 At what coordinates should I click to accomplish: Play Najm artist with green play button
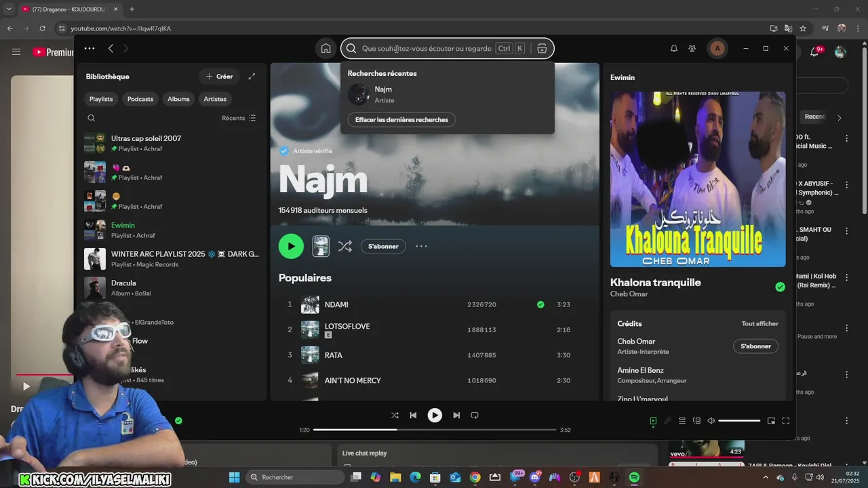pos(291,246)
